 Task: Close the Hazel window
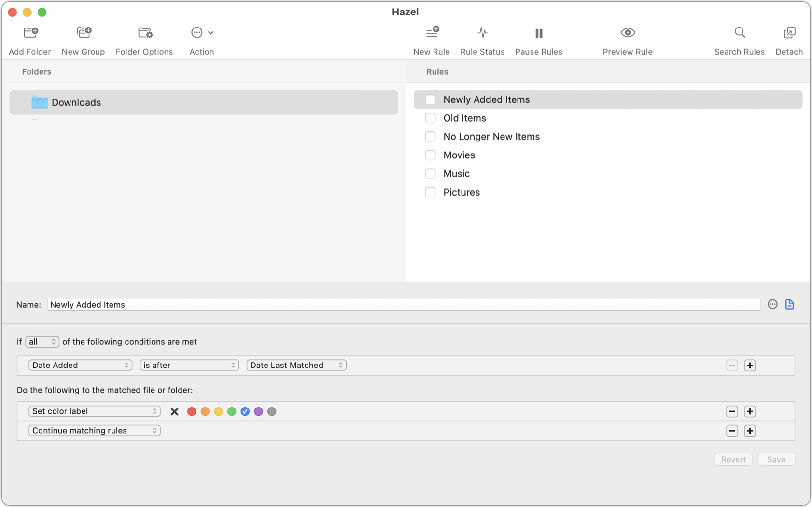[x=13, y=12]
